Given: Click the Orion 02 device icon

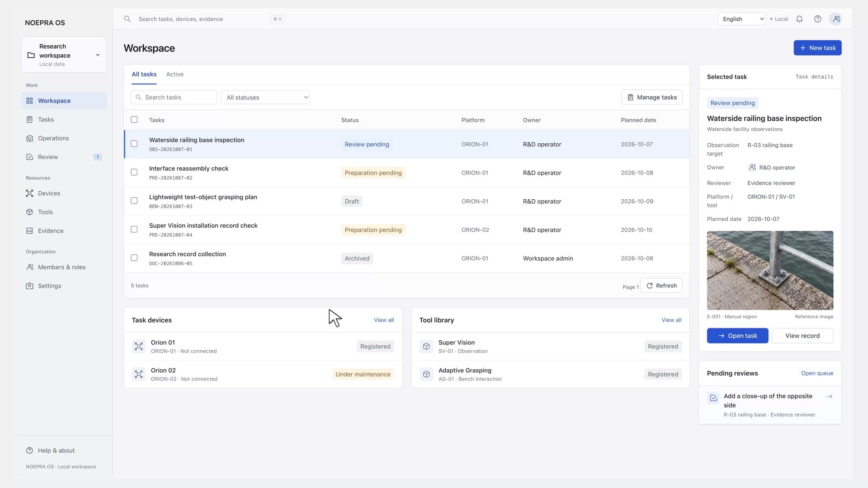Looking at the screenshot, I should tap(139, 374).
